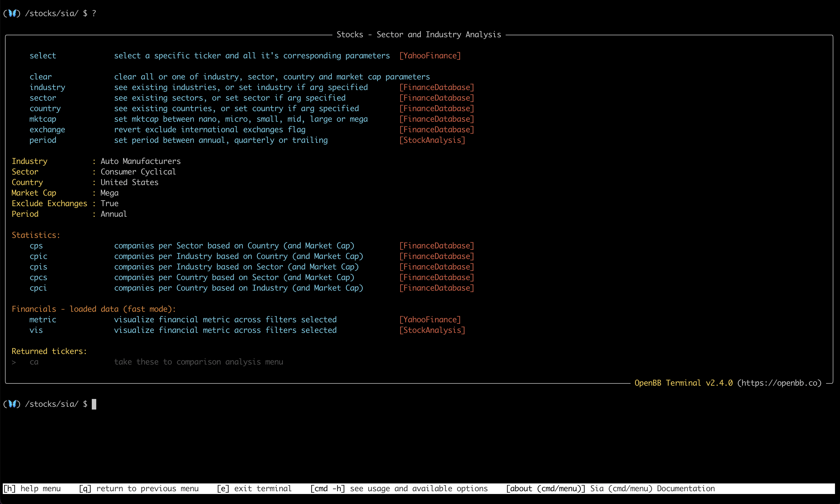Click the greyed 'ca' comparison analysis entry
Viewport: 840px width, 504px height.
34,362
